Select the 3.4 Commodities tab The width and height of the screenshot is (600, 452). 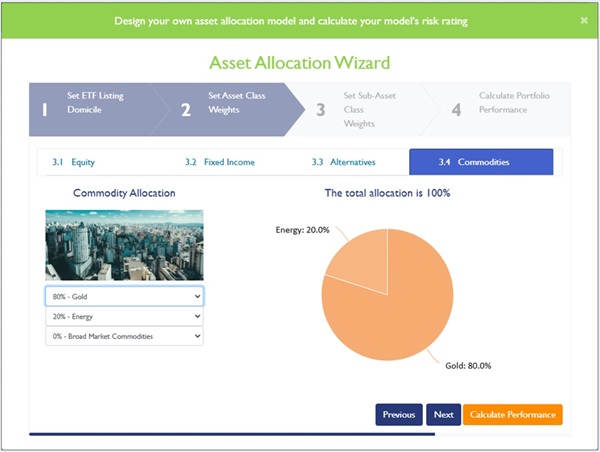[481, 162]
